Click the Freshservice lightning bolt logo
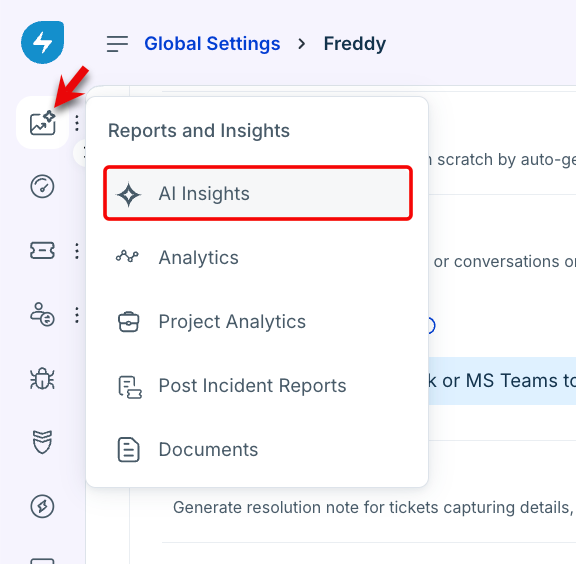This screenshot has height=564, width=576. pyautogui.click(x=43, y=42)
